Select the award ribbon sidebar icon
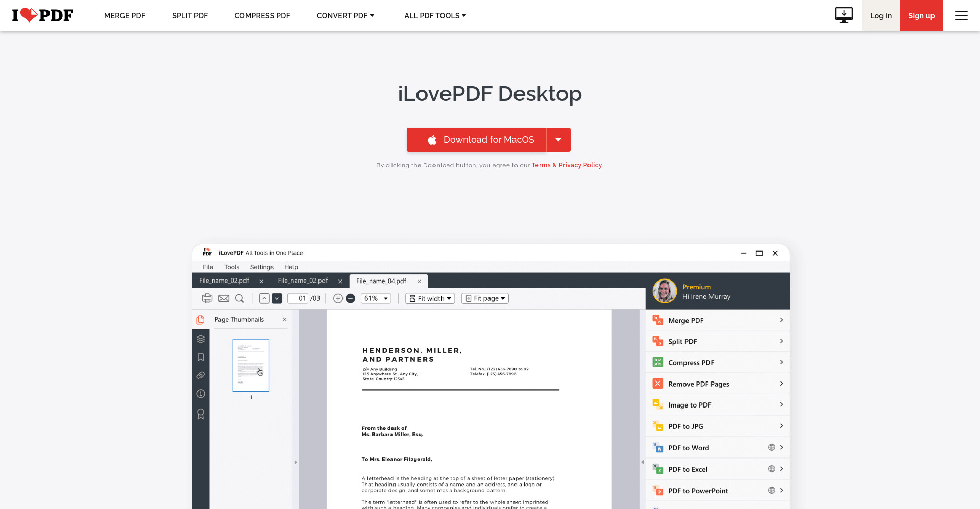This screenshot has width=980, height=509. pyautogui.click(x=201, y=414)
